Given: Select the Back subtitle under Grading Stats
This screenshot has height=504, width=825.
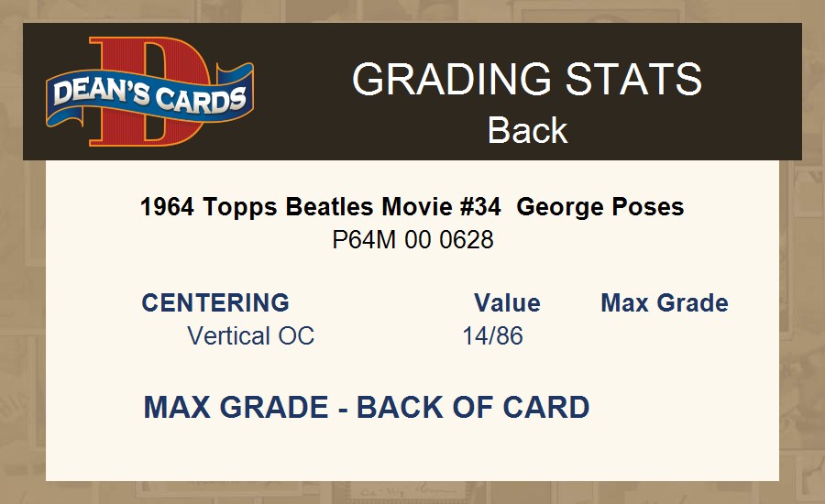Looking at the screenshot, I should pyautogui.click(x=527, y=130).
